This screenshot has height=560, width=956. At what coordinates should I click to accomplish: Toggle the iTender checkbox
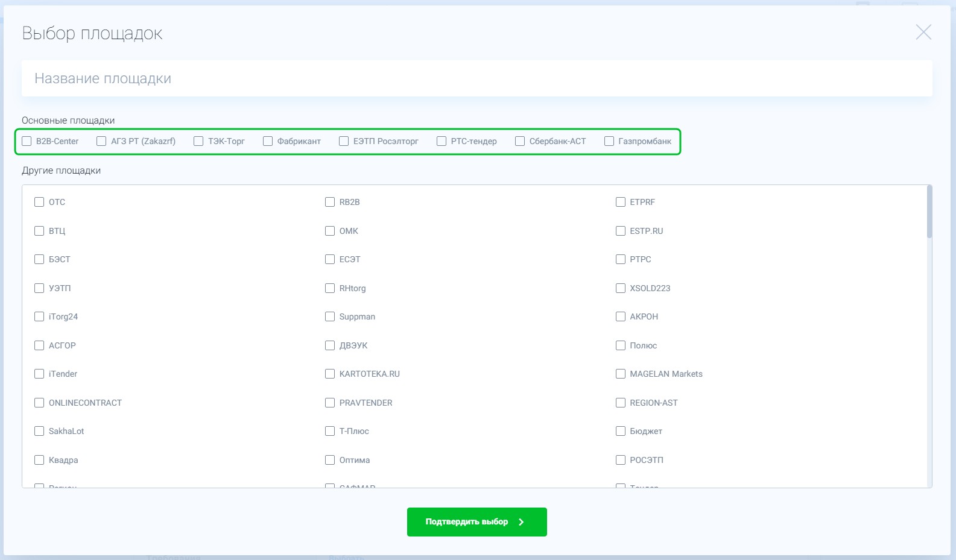tap(39, 374)
